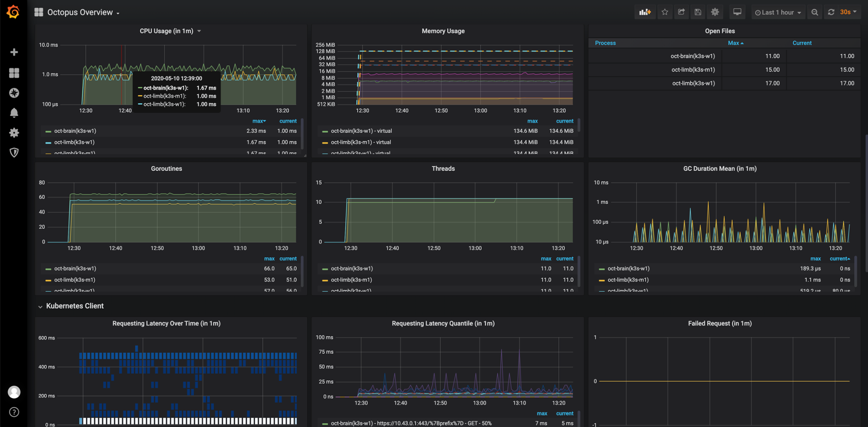Toggle oct-brain(k3s-w1) - virtual memory series
The image size is (868, 427).
point(361,131)
